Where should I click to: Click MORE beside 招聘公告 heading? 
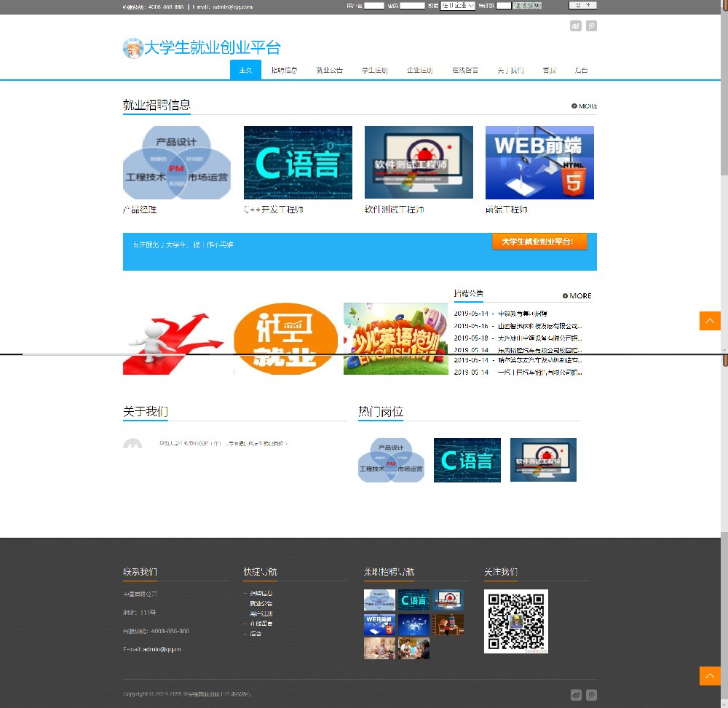577,296
